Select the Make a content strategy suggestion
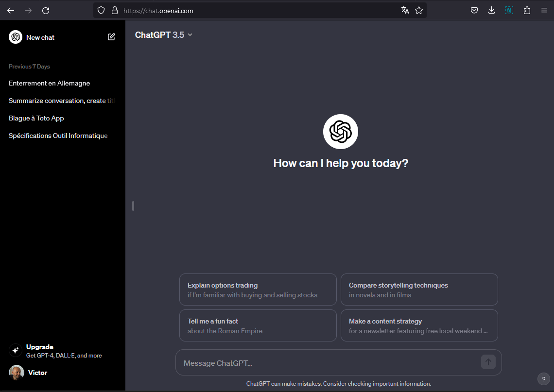The height and width of the screenshot is (392, 554). (x=419, y=325)
